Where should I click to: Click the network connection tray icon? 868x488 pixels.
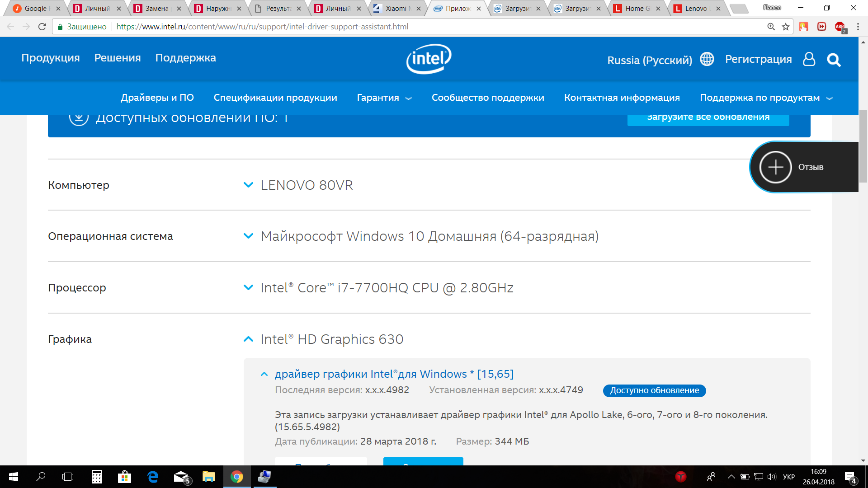point(759,477)
